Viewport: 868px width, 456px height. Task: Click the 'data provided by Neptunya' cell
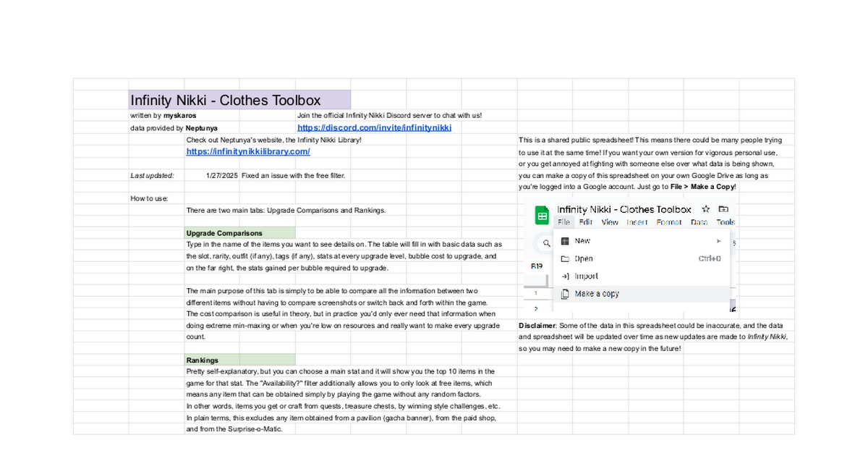pos(174,127)
